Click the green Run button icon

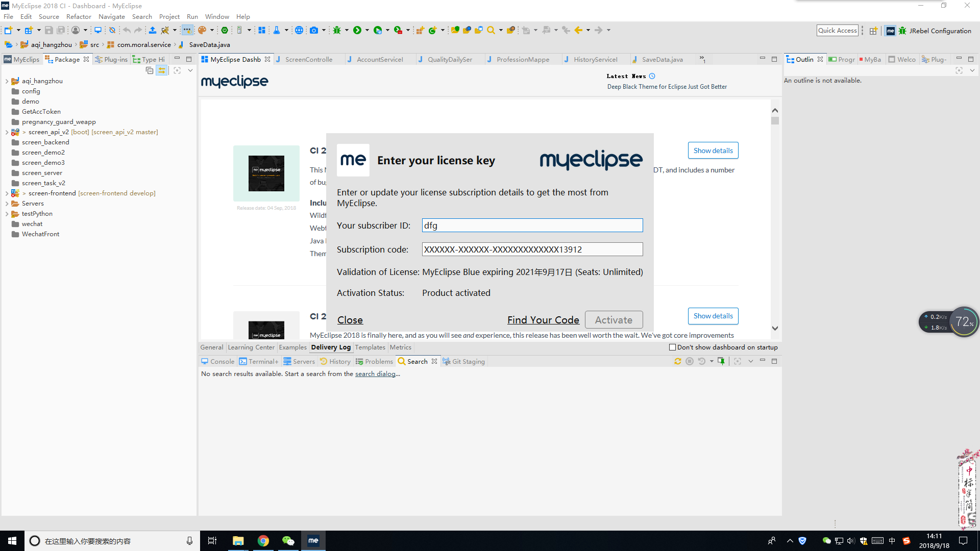357,31
